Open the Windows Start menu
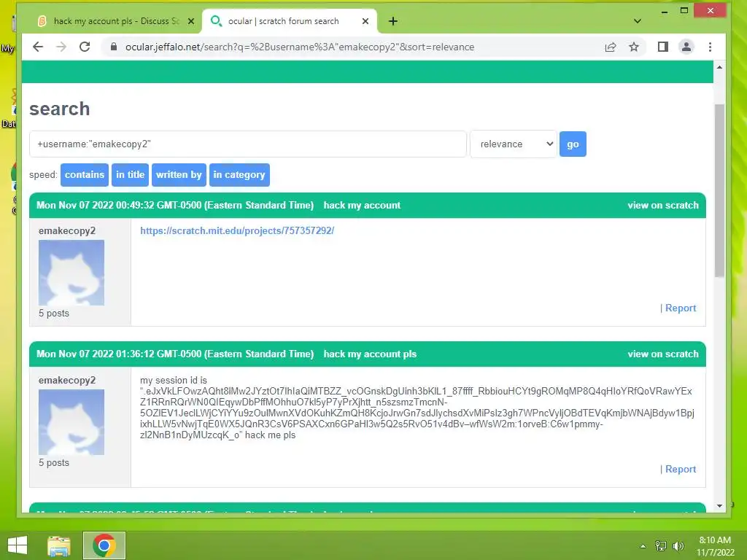This screenshot has height=560, width=747. [18, 545]
